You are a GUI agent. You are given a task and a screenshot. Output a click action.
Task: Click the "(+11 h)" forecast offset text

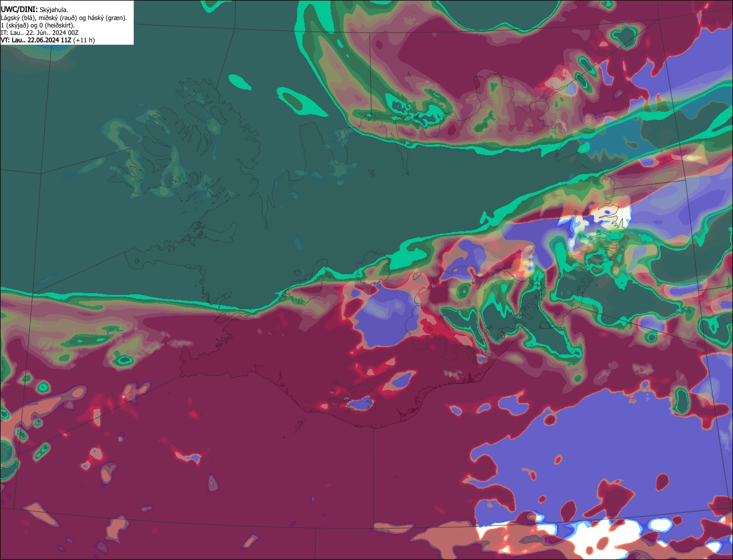coord(84,41)
